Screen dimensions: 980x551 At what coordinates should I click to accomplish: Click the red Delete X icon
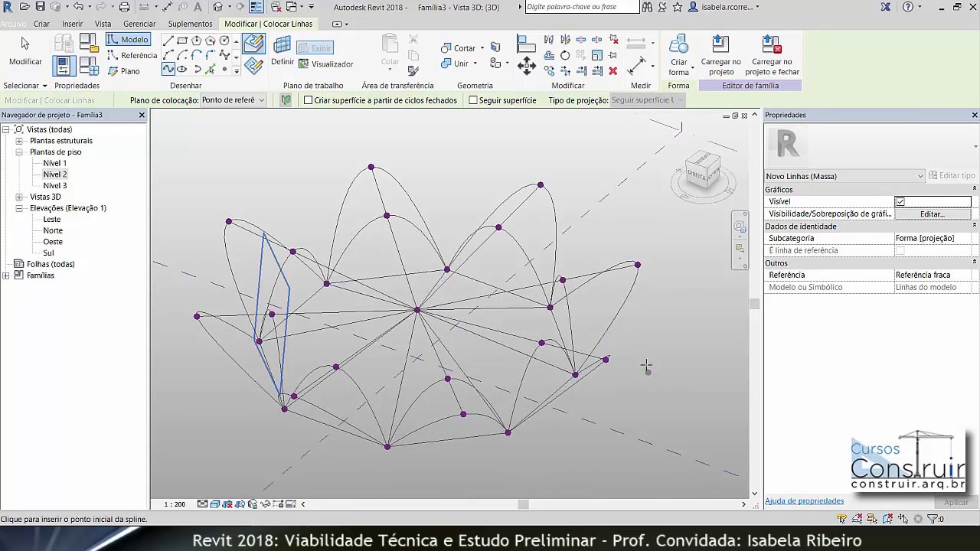point(612,70)
